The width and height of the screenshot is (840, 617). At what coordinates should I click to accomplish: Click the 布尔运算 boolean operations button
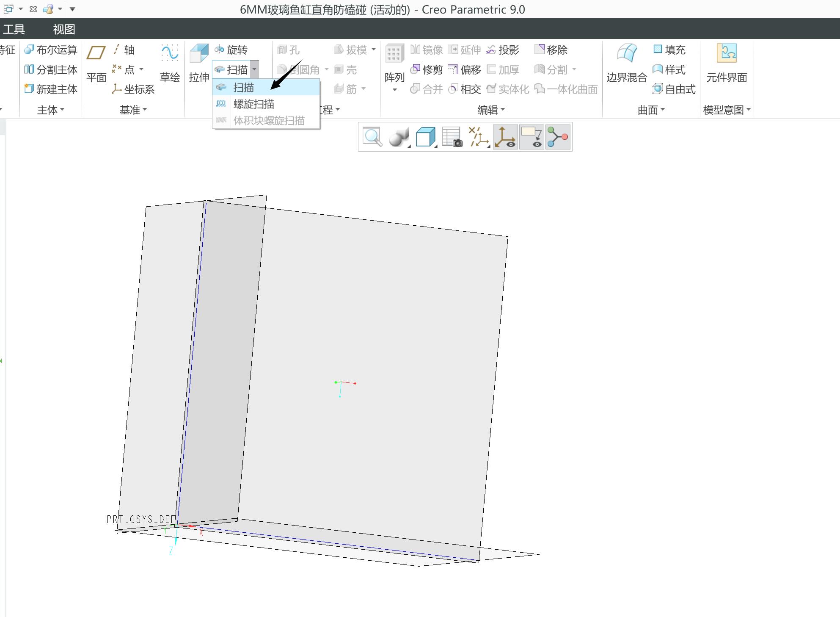click(x=51, y=50)
